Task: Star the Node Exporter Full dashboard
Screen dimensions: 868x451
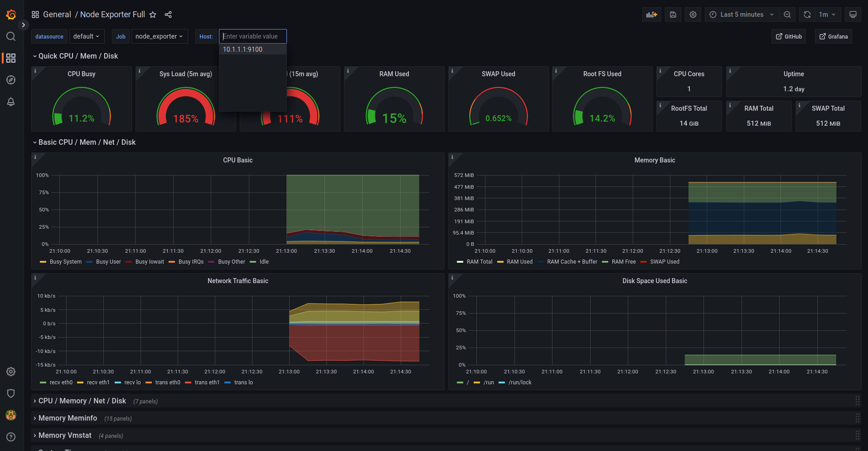Action: (x=153, y=15)
